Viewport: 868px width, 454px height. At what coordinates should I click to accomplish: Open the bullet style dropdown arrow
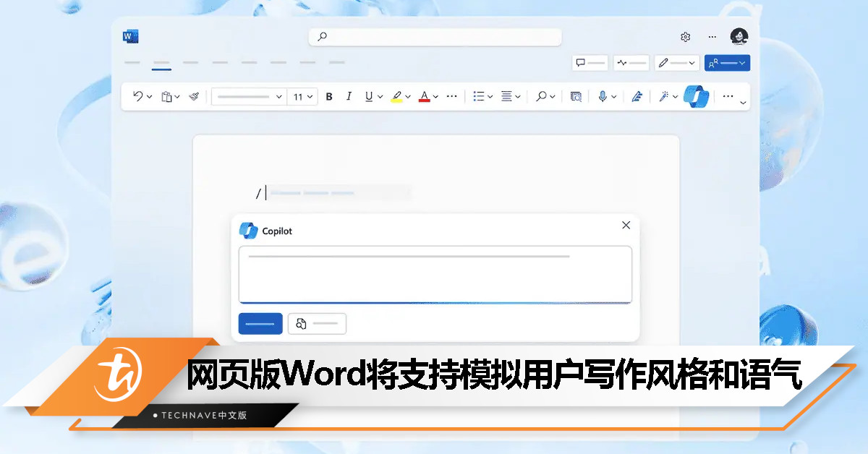(x=490, y=97)
